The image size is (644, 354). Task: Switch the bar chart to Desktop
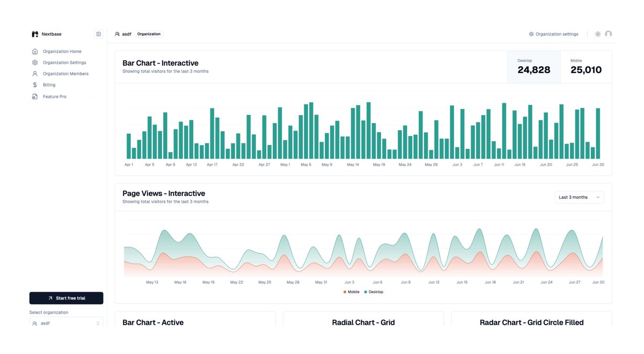point(534,67)
